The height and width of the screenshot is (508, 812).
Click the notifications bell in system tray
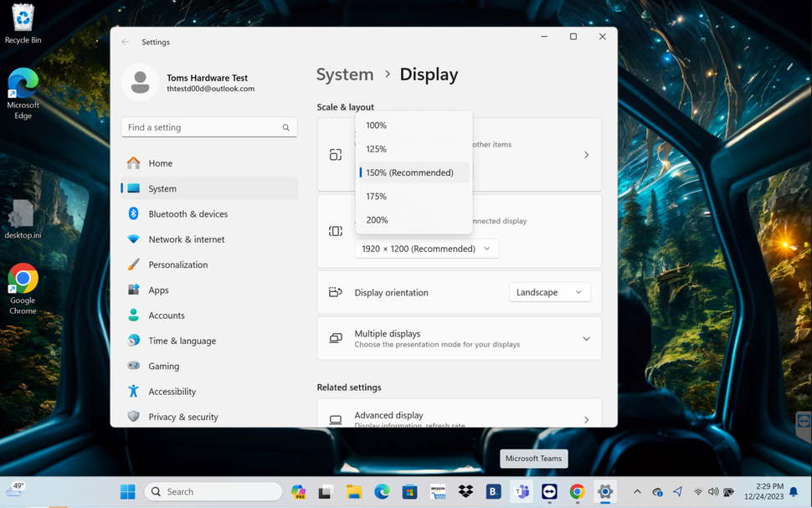(x=793, y=492)
